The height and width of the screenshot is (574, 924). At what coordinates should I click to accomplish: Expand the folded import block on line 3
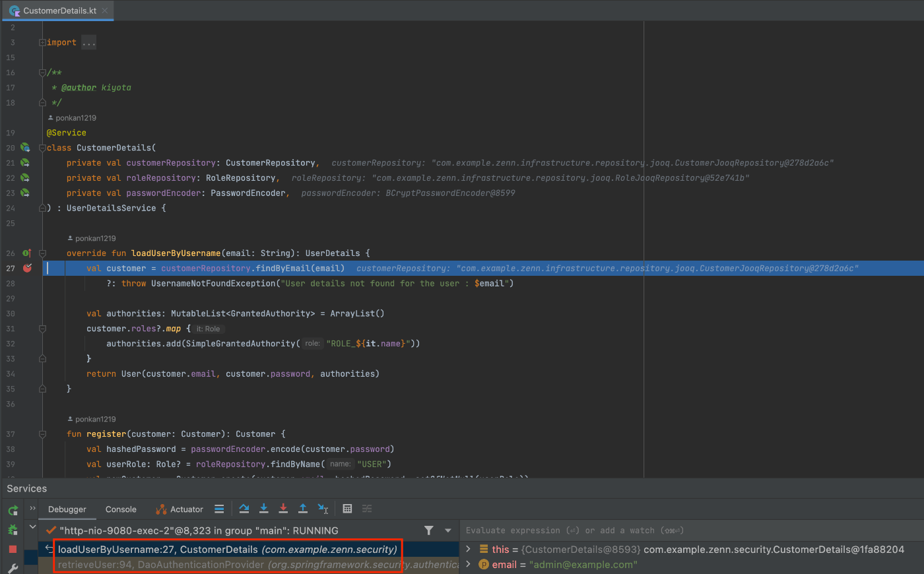coord(42,42)
